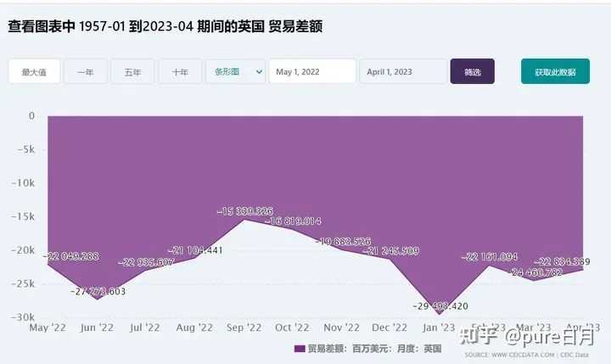The image size is (611, 364).
Task: Select the Sep '22 data point -15 339.326
Action: click(x=244, y=220)
